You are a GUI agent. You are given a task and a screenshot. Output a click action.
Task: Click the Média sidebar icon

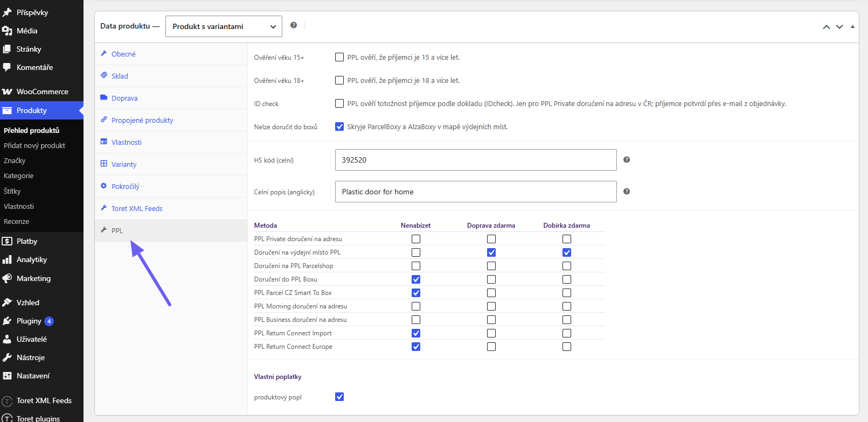click(x=7, y=31)
